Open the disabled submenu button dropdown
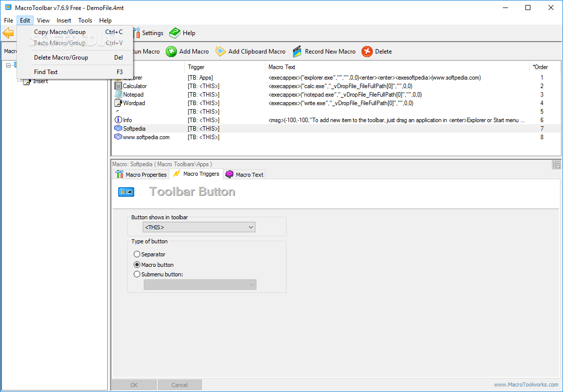Viewport: 563px width, 392px height. [x=200, y=285]
